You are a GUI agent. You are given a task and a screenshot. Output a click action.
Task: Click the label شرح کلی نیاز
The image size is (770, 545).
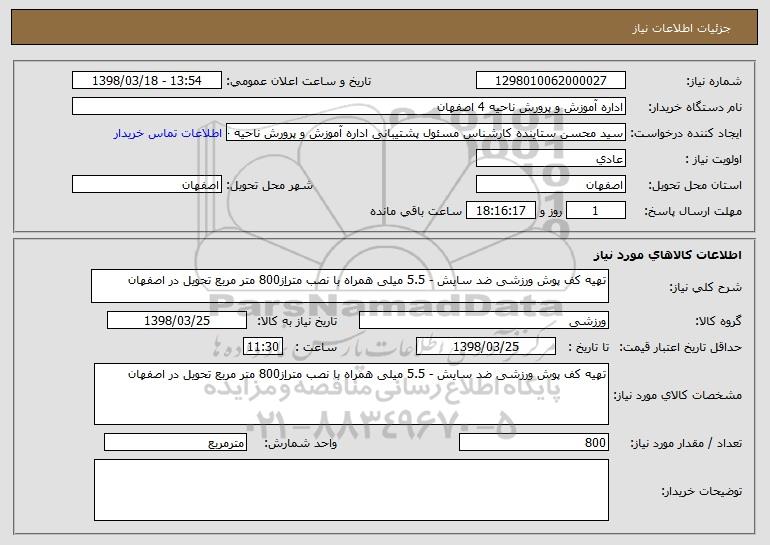point(706,287)
